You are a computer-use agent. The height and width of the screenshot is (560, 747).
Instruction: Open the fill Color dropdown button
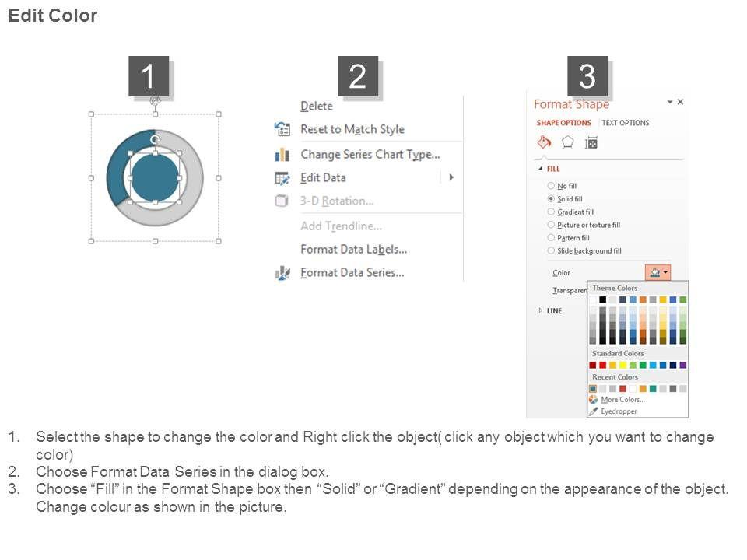pyautogui.click(x=658, y=272)
